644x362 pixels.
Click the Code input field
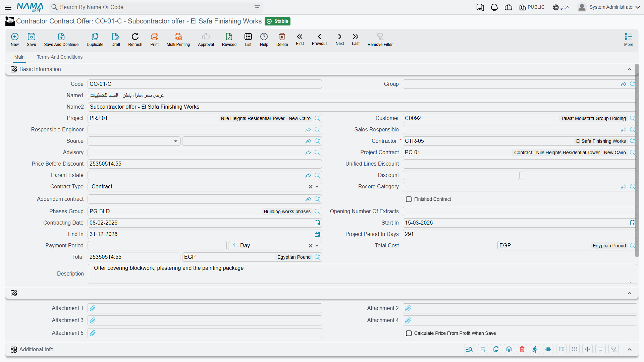[205, 84]
